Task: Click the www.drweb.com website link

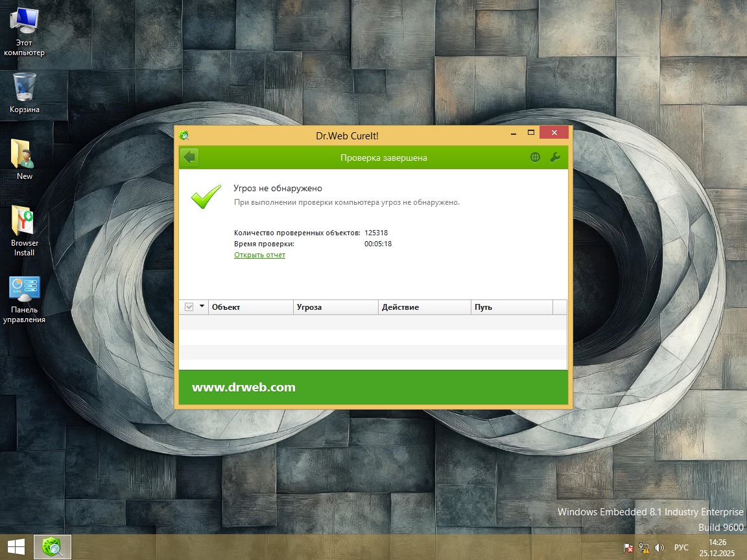Action: pyautogui.click(x=244, y=388)
